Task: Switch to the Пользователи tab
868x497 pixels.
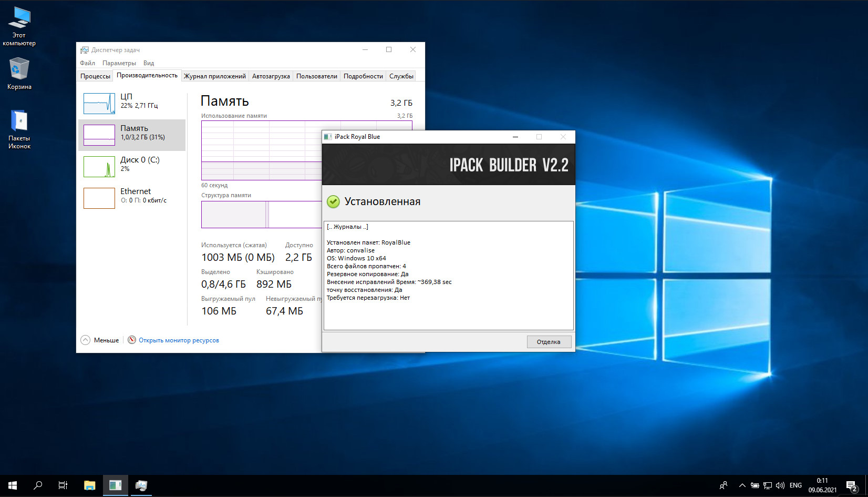Action: point(317,76)
